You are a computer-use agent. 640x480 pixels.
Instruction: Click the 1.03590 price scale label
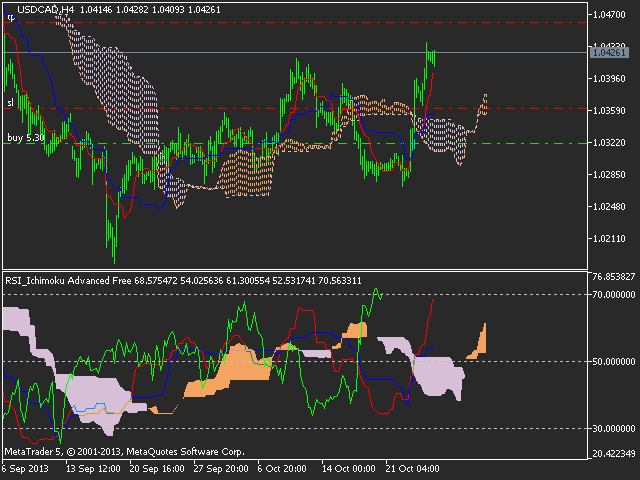[x=609, y=111]
